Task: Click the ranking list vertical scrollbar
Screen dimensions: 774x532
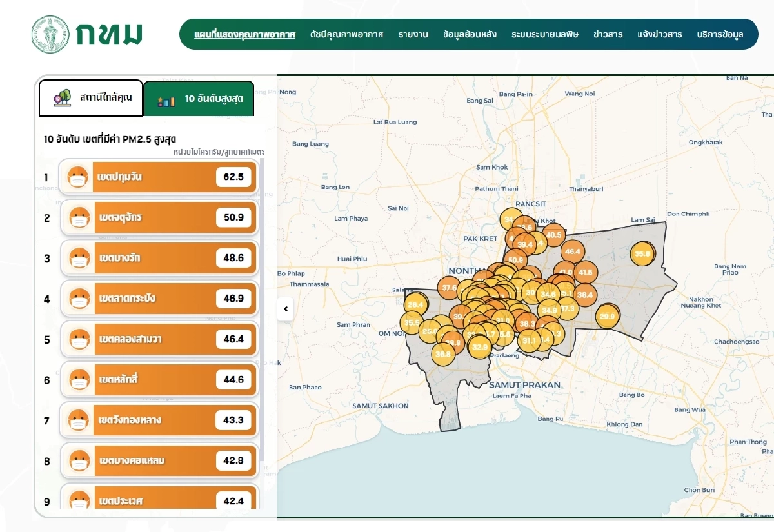Action: pyautogui.click(x=261, y=310)
